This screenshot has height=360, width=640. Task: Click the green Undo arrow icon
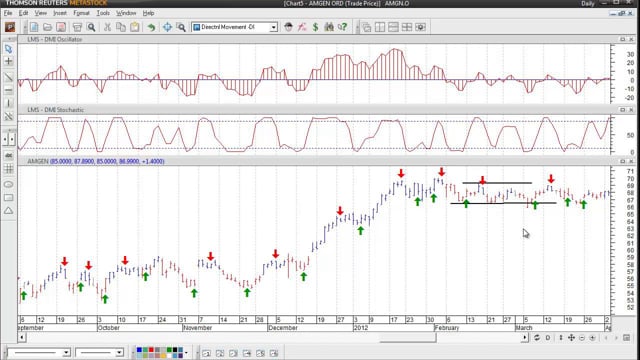[x=151, y=27]
